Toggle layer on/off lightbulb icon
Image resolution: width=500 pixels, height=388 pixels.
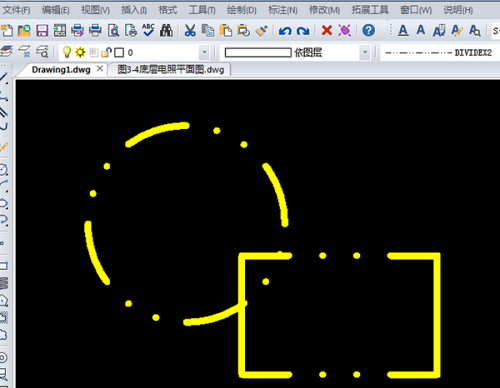click(67, 52)
